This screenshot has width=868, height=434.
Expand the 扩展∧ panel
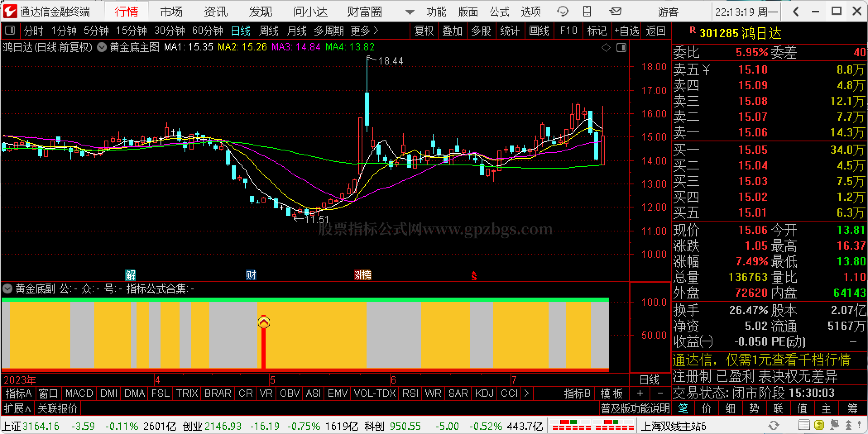pyautogui.click(x=17, y=409)
